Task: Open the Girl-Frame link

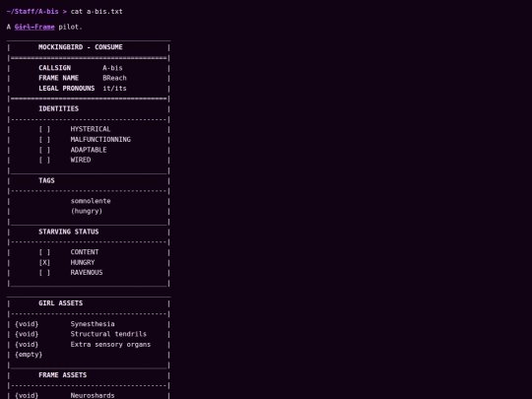Action: [34, 27]
